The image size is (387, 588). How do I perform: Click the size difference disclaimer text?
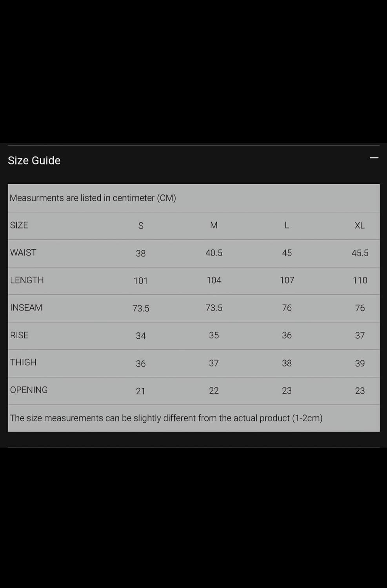pyautogui.click(x=166, y=418)
